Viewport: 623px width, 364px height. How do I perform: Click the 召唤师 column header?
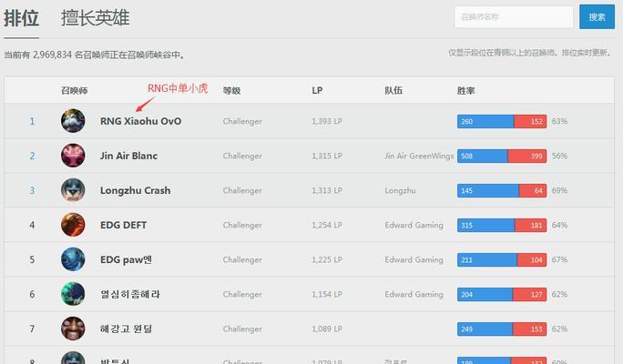(x=75, y=90)
